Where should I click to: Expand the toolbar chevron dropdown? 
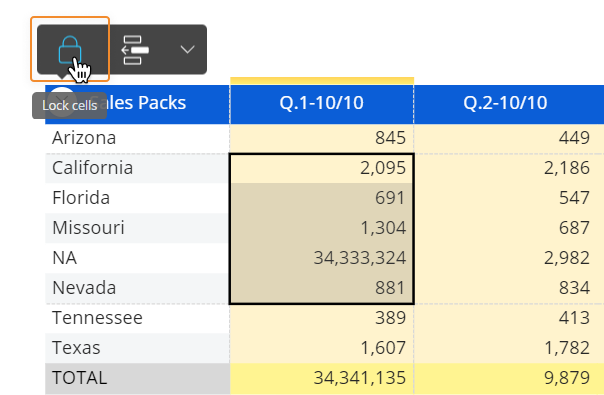(187, 49)
